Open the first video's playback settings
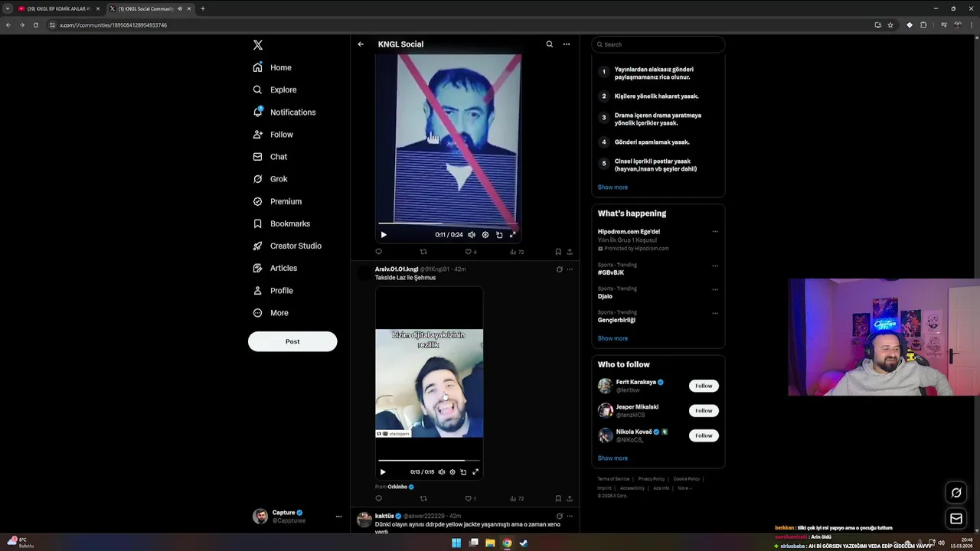Image resolution: width=980 pixels, height=551 pixels. coord(485,235)
